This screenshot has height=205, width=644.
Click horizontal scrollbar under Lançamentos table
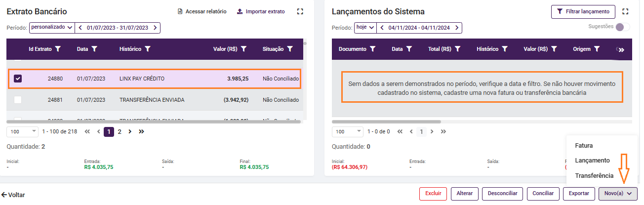(x=386, y=121)
